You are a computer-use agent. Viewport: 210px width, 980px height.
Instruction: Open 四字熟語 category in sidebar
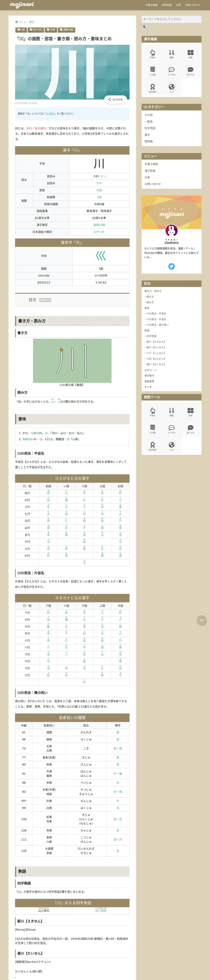(x=150, y=128)
